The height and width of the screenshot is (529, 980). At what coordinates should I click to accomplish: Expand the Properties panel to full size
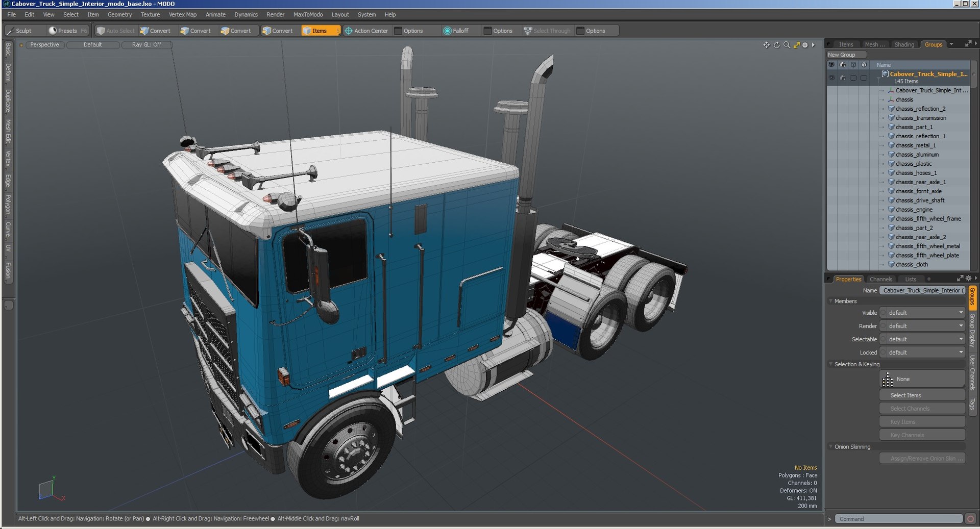pyautogui.click(x=960, y=279)
